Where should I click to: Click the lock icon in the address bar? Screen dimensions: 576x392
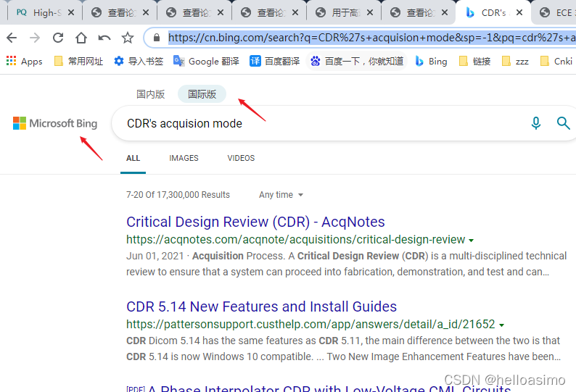pos(157,38)
